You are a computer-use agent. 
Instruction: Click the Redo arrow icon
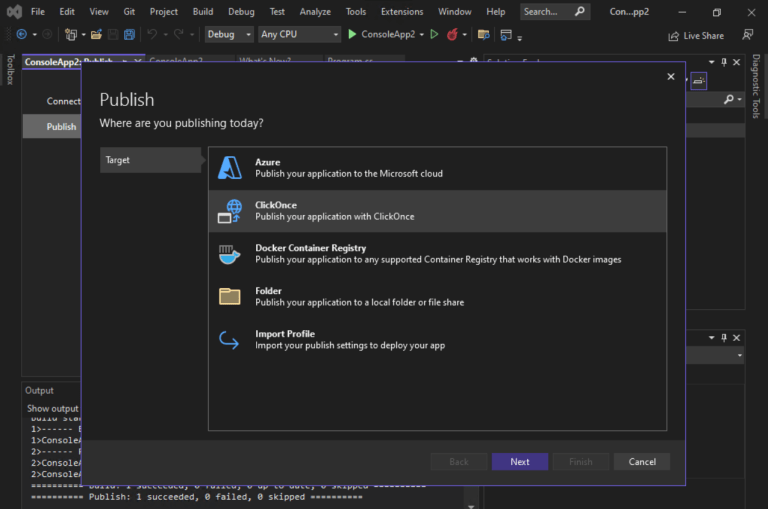179,34
